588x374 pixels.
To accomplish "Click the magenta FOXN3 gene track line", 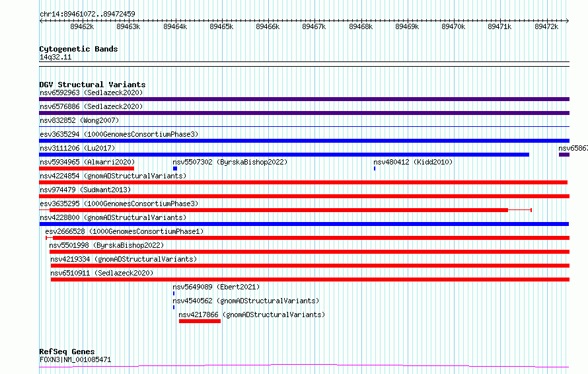I will point(304,365).
